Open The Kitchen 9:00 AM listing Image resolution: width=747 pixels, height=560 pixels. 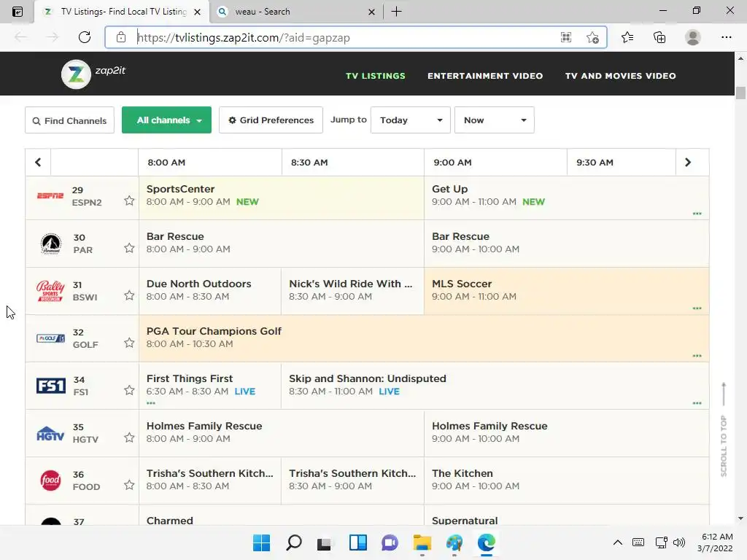[x=566, y=480]
